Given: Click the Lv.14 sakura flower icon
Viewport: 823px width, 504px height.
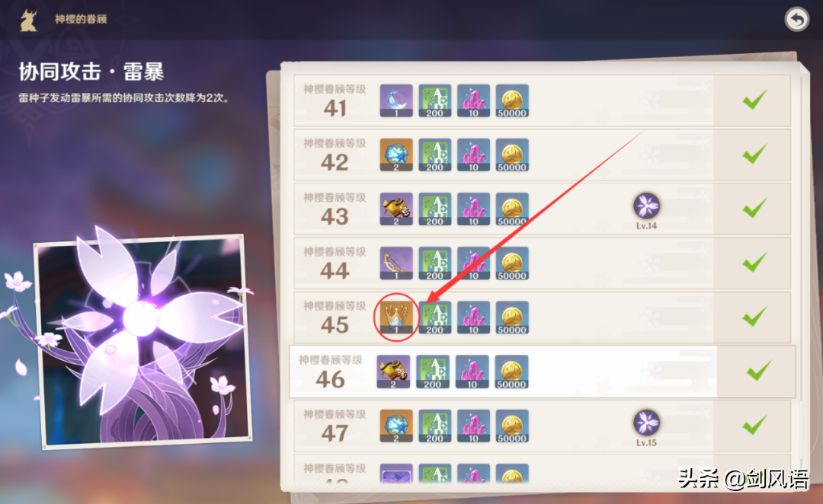Looking at the screenshot, I should coord(647,206).
